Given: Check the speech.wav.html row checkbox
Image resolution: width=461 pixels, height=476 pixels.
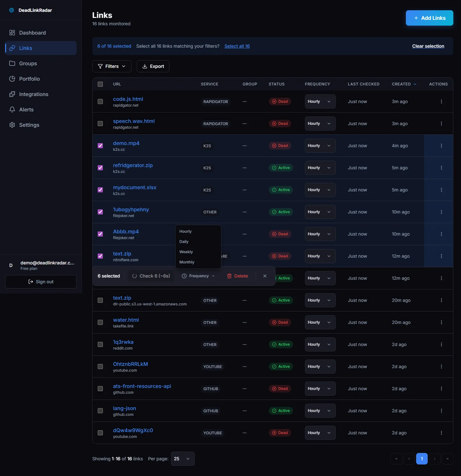Looking at the screenshot, I should [x=100, y=124].
